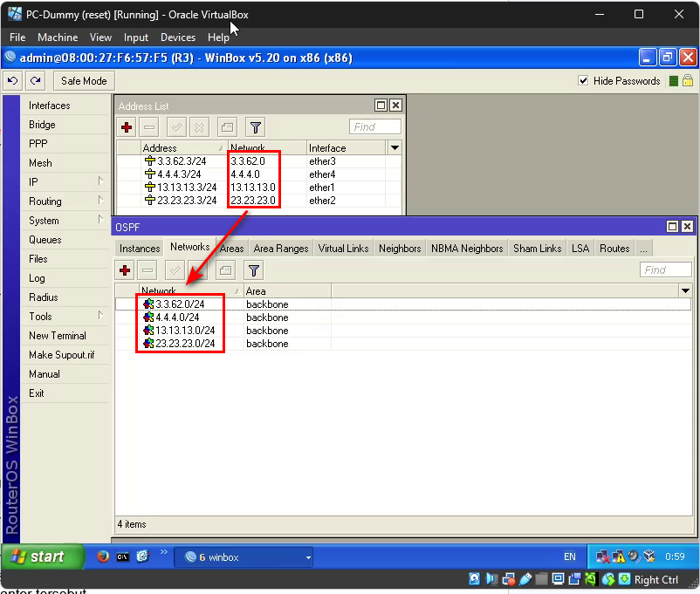Screen dimensions: 700x594
Task: Switch to Virtual Links tab
Action: click(343, 249)
